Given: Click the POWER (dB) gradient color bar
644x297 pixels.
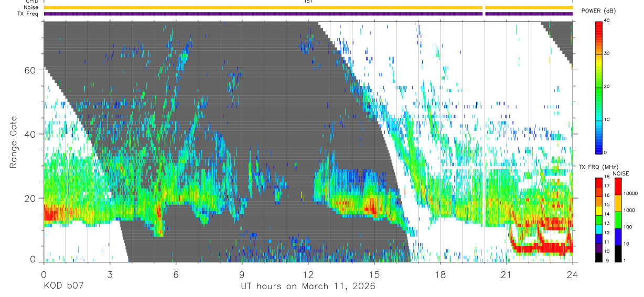Looking at the screenshot, I should tap(599, 87).
